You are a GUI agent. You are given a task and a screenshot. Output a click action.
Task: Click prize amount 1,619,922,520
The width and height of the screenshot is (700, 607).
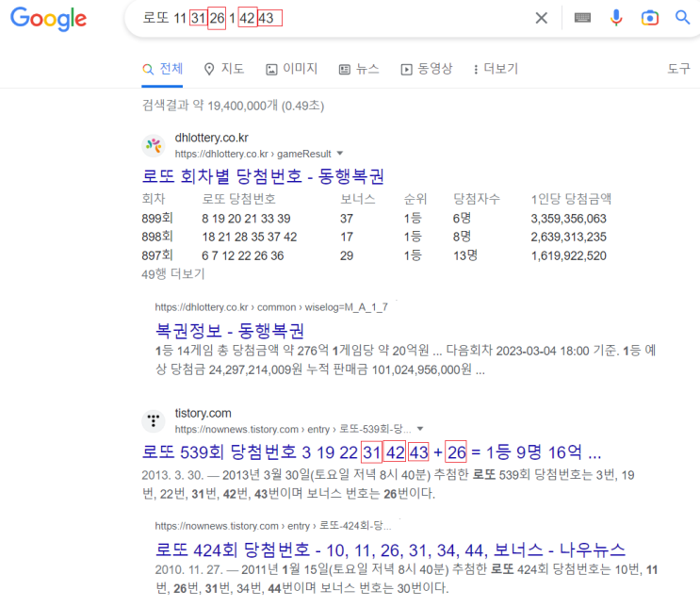coord(569,255)
